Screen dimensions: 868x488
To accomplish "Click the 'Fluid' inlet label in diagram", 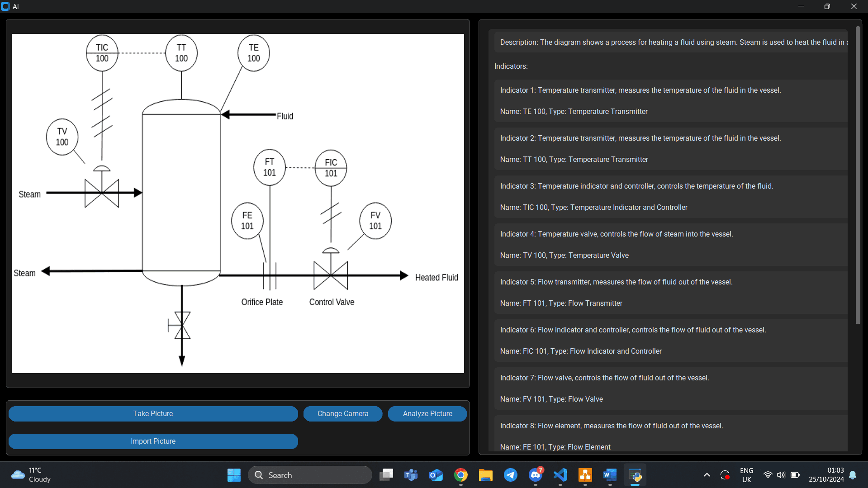I will click(285, 116).
